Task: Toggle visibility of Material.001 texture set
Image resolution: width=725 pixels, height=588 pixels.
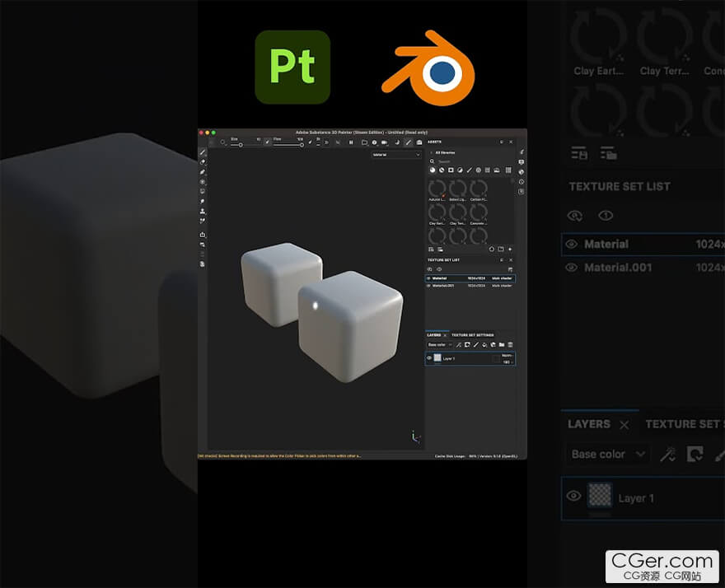Action: coord(428,286)
